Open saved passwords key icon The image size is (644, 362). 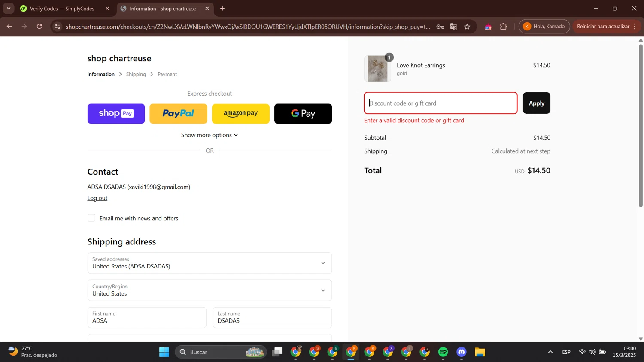[x=440, y=27]
